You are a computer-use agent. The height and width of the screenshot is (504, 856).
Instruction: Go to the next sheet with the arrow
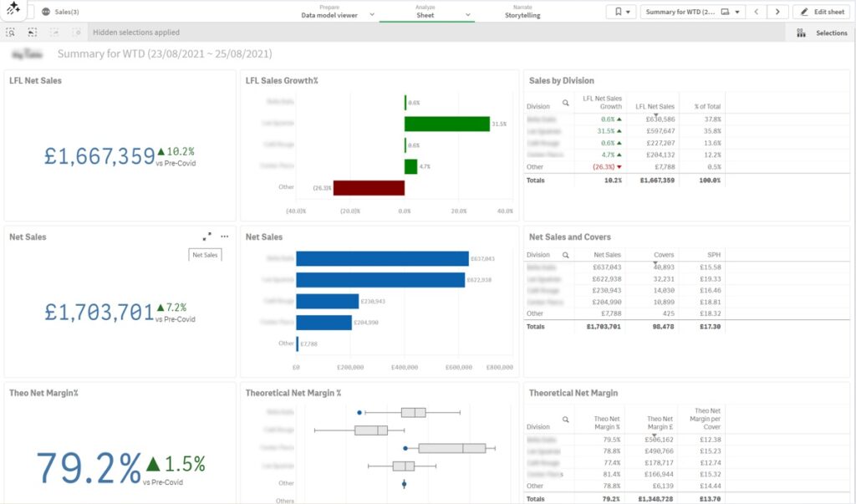click(x=776, y=12)
